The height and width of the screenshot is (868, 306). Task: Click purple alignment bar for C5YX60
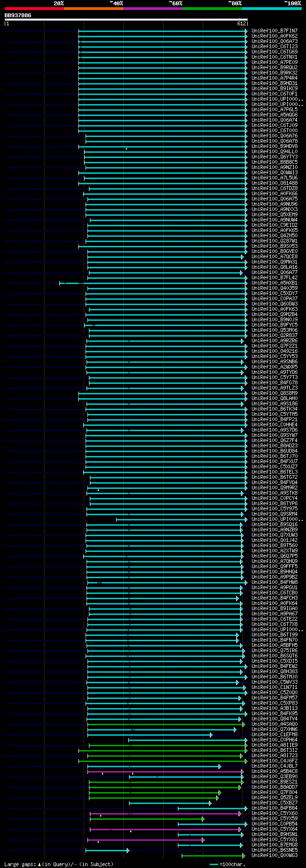tap(165, 814)
